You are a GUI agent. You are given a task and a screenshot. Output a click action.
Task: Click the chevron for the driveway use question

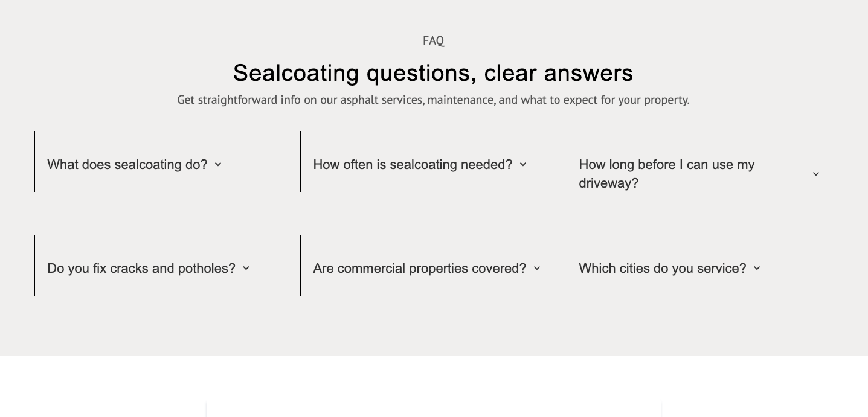[x=816, y=174]
